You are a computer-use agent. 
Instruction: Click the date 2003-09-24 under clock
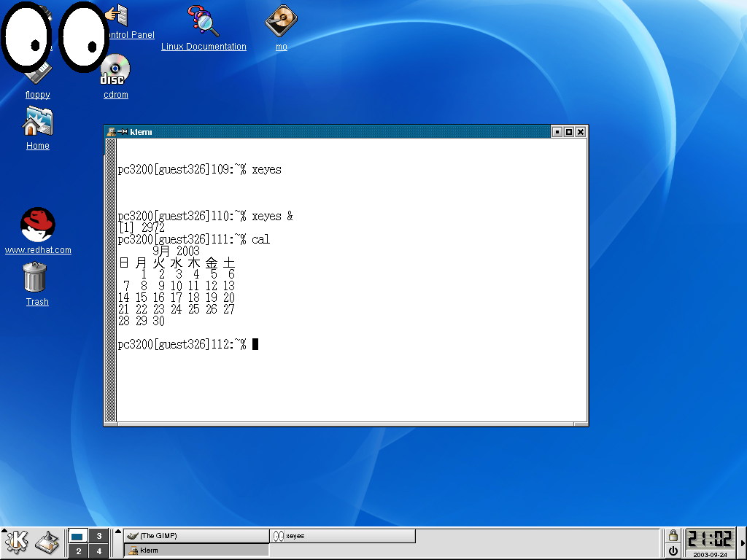(x=710, y=555)
